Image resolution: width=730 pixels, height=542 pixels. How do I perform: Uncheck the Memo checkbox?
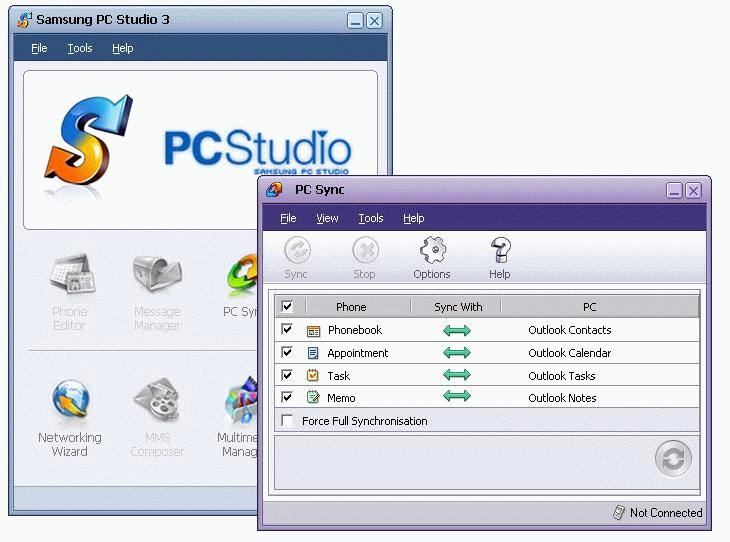click(x=287, y=397)
